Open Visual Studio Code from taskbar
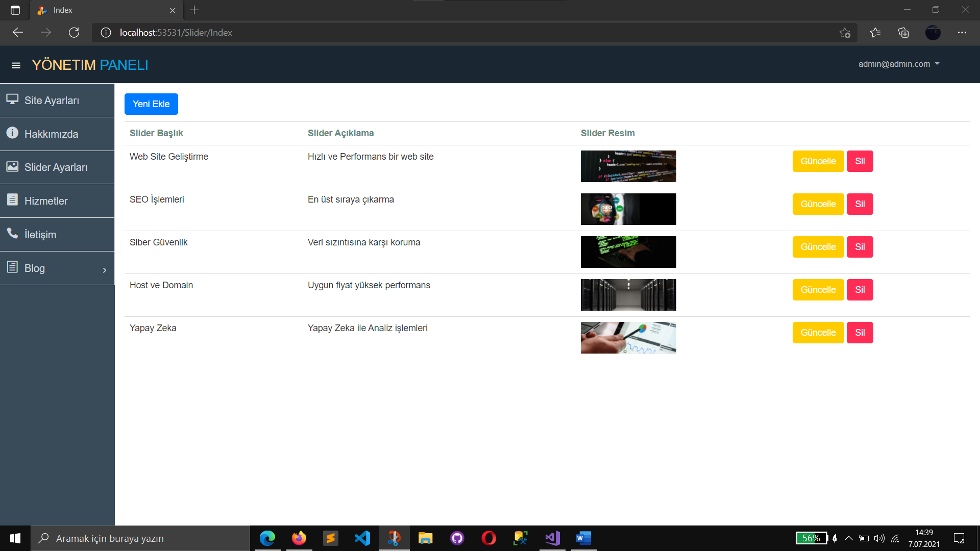980x551 pixels. (362, 538)
